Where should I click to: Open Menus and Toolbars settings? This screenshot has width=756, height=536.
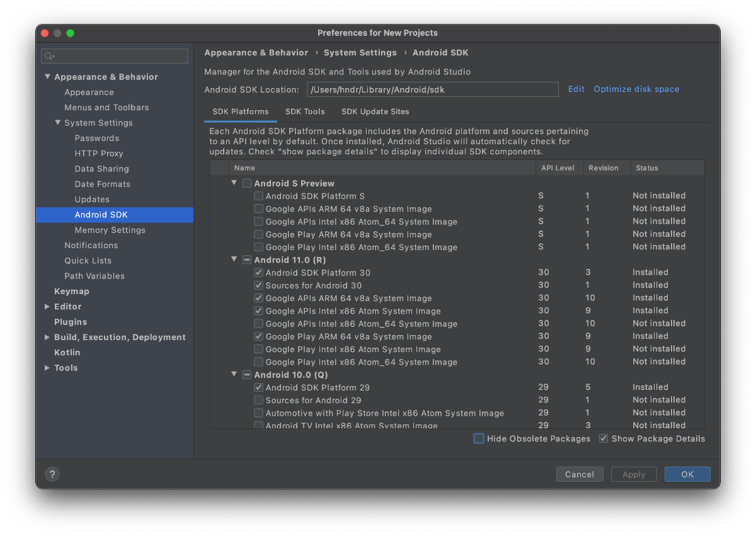click(x=106, y=107)
